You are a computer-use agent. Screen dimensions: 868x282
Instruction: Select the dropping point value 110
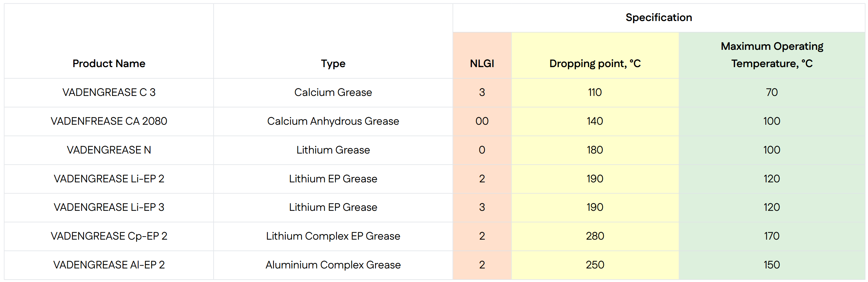[x=595, y=92]
